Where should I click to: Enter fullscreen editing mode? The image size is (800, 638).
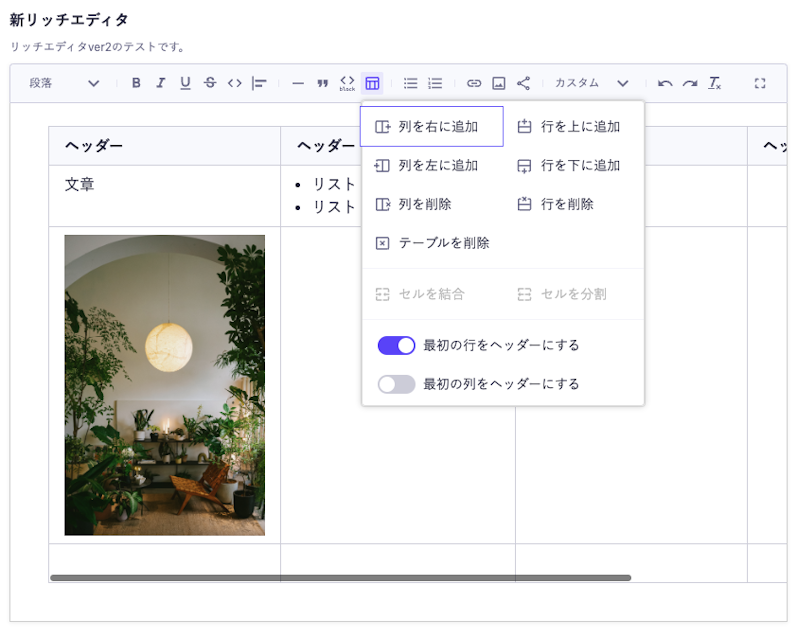pos(762,84)
